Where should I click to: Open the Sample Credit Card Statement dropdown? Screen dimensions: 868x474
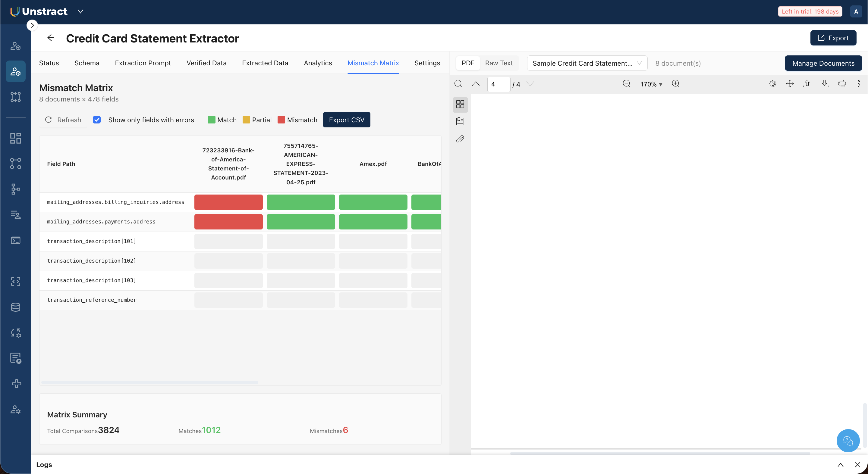pyautogui.click(x=587, y=63)
